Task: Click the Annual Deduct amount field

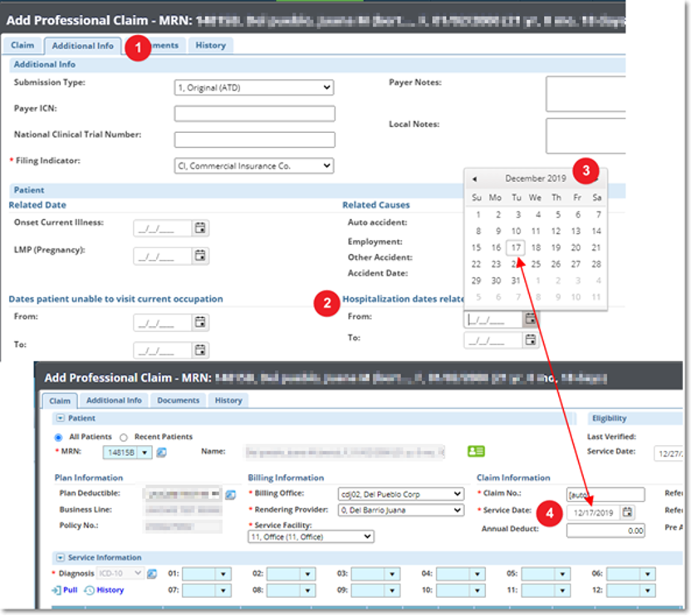Action: click(605, 530)
